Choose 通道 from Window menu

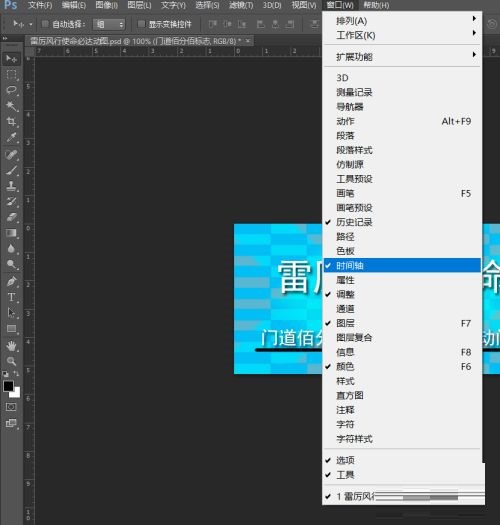point(402,309)
